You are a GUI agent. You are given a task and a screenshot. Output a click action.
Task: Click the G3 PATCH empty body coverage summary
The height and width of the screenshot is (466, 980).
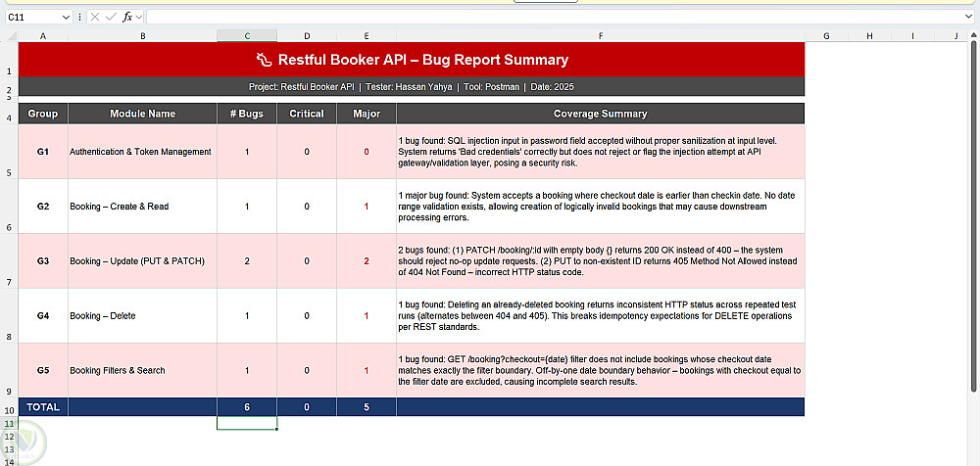(601, 261)
